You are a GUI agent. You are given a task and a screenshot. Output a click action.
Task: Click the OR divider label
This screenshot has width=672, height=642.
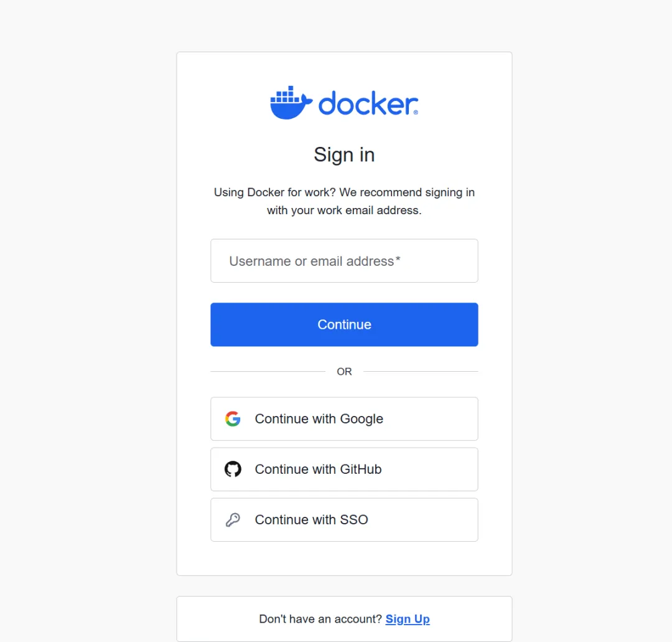coord(344,371)
